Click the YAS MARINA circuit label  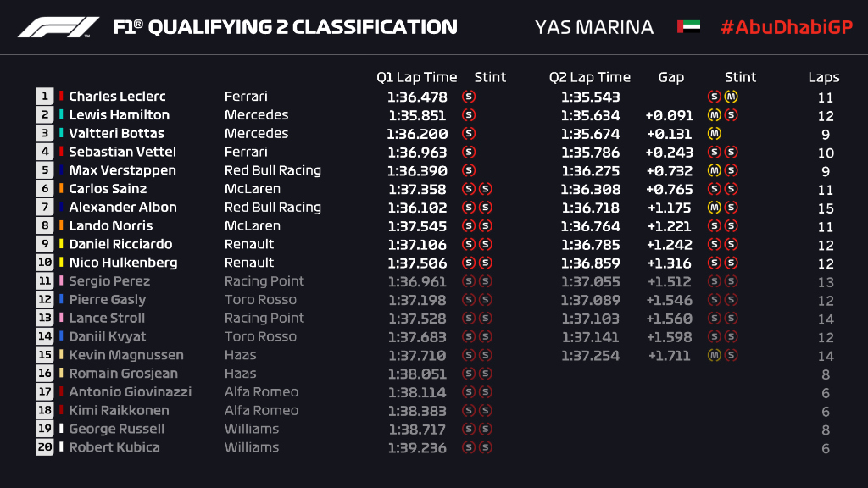pos(594,27)
